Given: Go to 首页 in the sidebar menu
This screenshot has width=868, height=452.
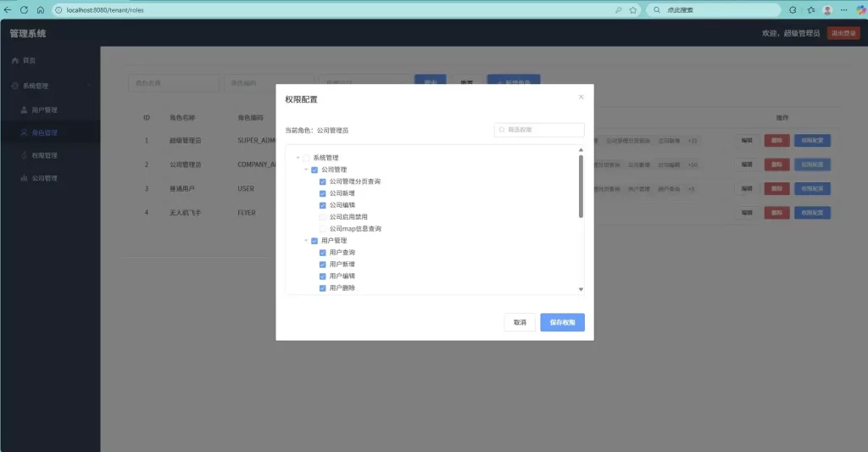Looking at the screenshot, I should pos(29,61).
